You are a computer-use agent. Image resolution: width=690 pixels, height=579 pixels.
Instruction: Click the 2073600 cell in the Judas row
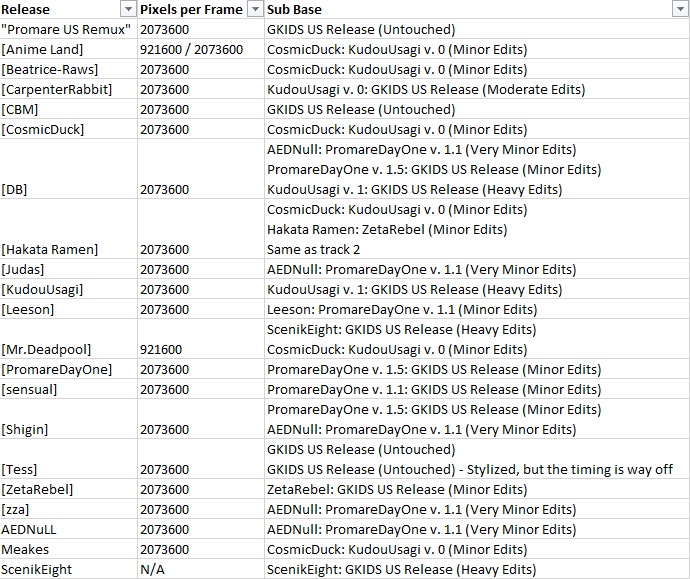click(201, 269)
